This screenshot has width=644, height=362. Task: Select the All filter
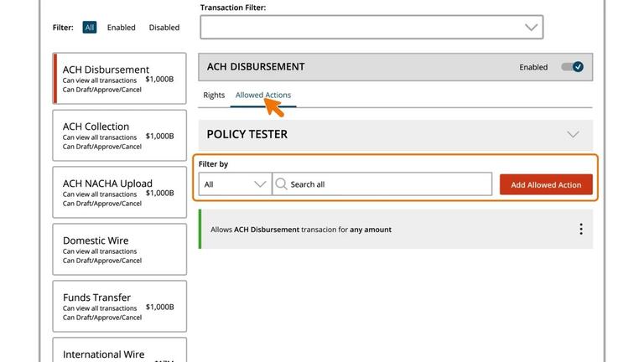click(90, 28)
